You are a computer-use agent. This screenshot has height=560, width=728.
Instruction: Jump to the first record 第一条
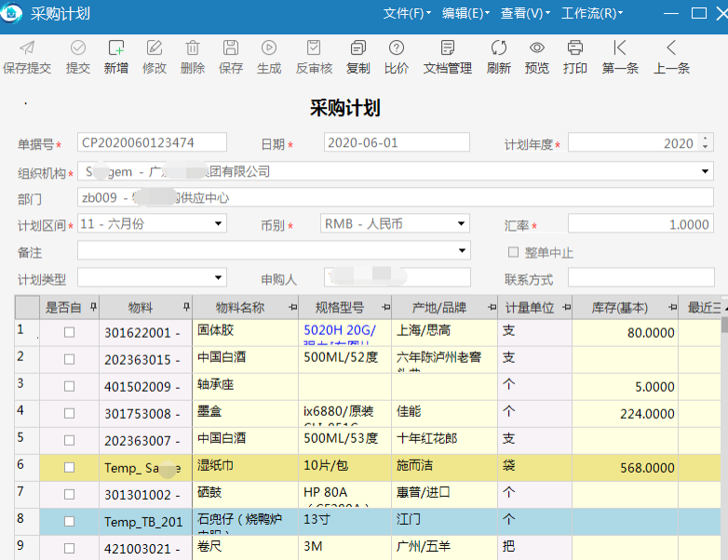point(620,57)
